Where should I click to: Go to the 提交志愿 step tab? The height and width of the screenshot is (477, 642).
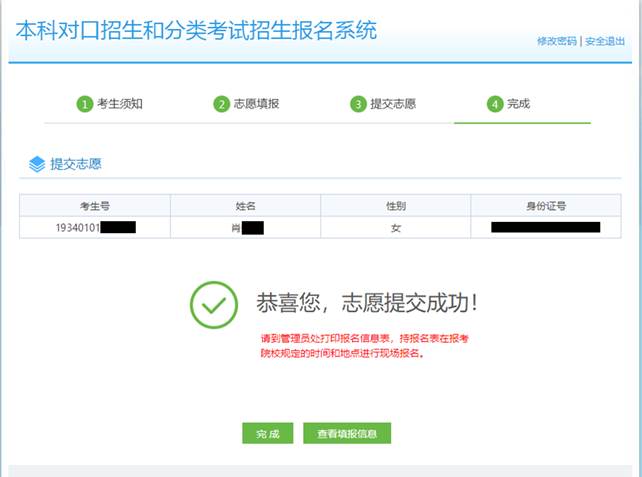pyautogui.click(x=393, y=104)
